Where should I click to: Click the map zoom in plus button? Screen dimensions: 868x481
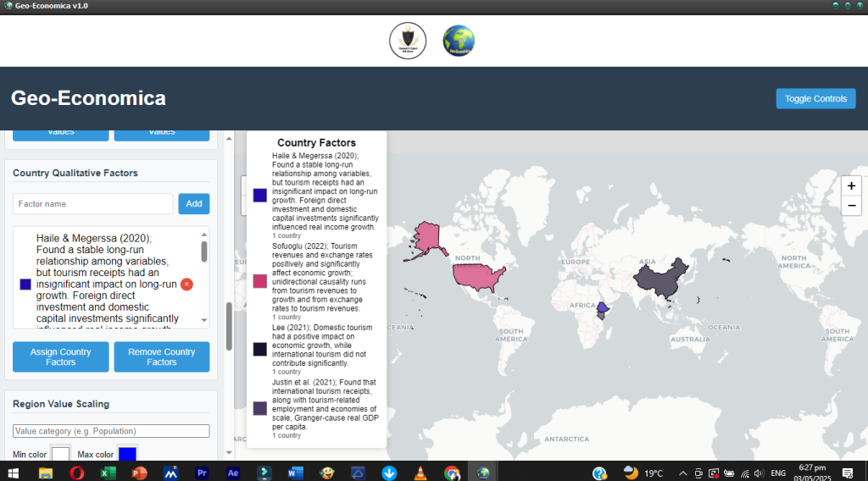[851, 186]
